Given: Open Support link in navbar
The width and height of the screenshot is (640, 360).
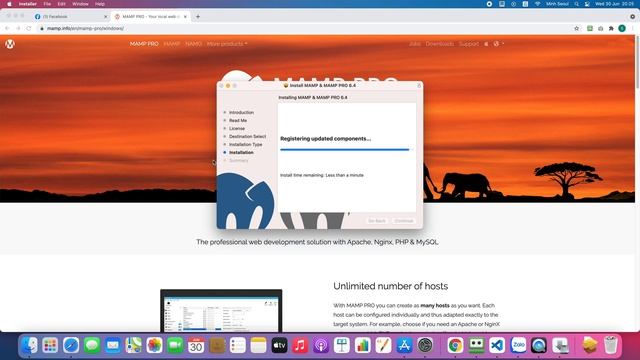Looking at the screenshot, I should pyautogui.click(x=469, y=44).
